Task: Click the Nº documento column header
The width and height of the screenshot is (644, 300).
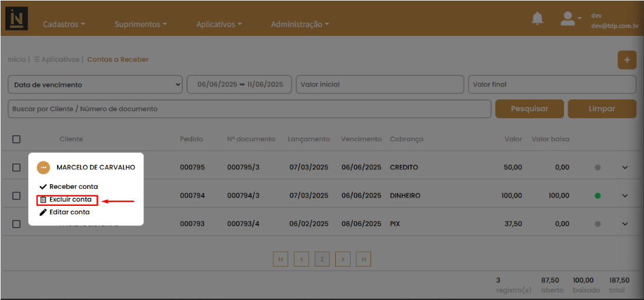Action: 251,139
